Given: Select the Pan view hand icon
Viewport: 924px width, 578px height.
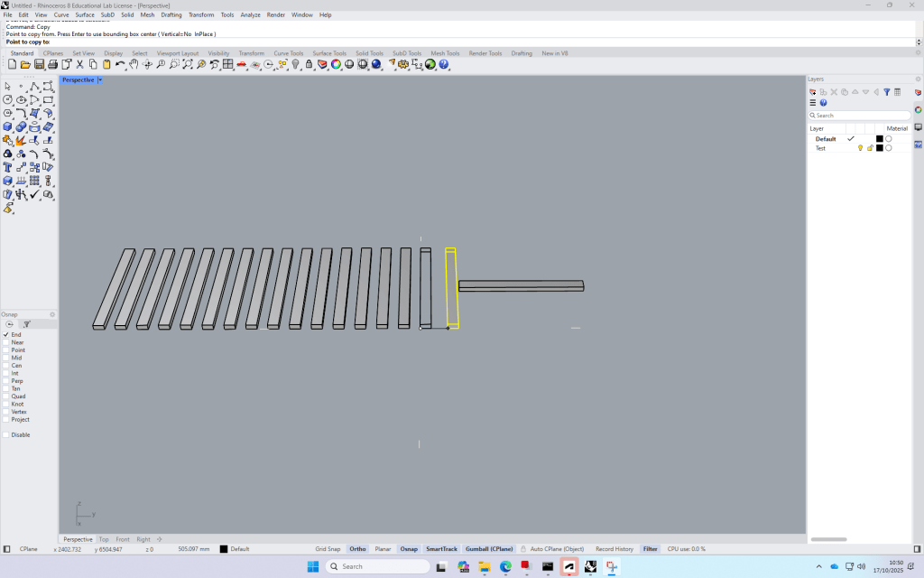Looking at the screenshot, I should [134, 64].
